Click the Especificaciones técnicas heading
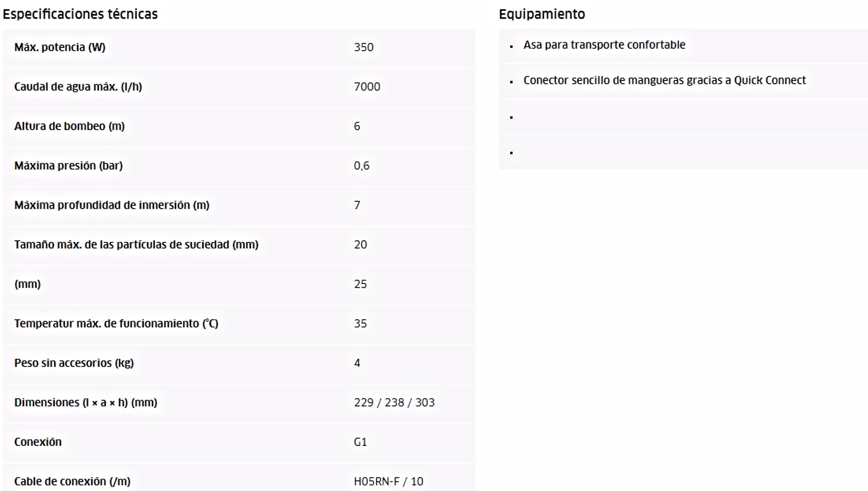868x491 pixels. [x=80, y=14]
